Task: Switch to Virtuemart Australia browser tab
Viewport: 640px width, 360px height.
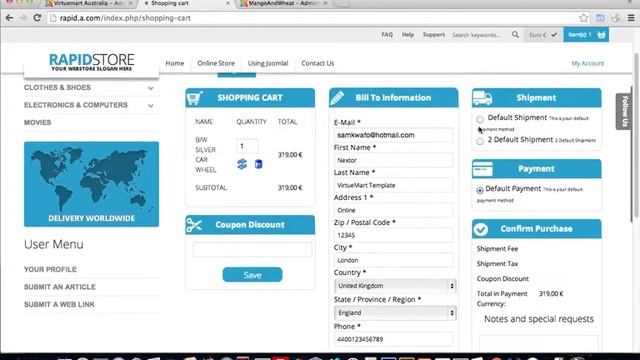Action: point(89,4)
